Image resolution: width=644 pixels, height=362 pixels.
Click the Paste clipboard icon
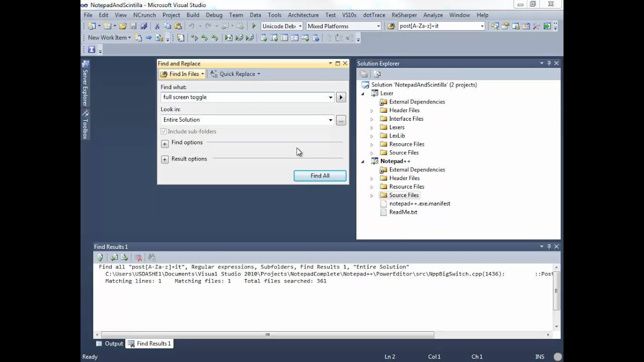click(178, 26)
